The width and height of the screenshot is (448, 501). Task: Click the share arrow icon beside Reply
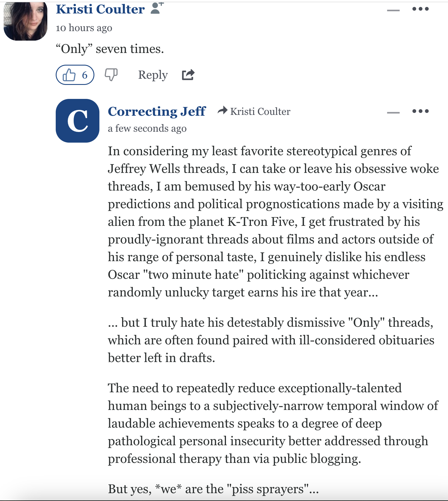click(188, 75)
